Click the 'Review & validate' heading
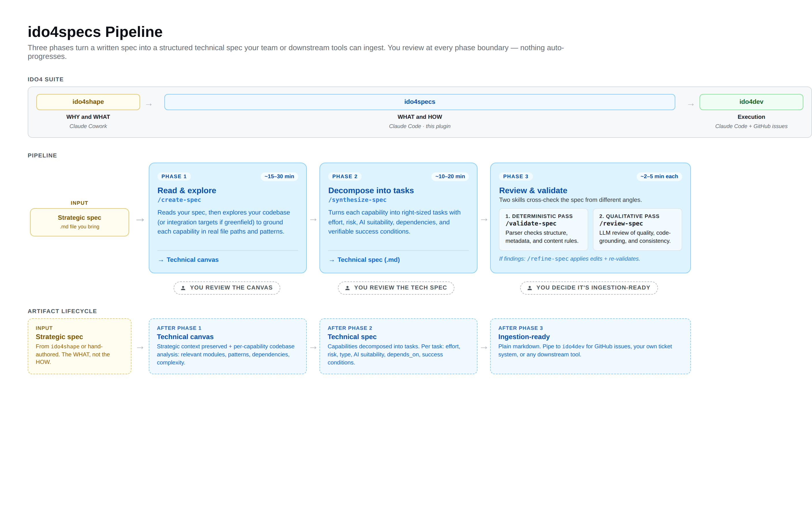812x519 pixels. click(533, 191)
